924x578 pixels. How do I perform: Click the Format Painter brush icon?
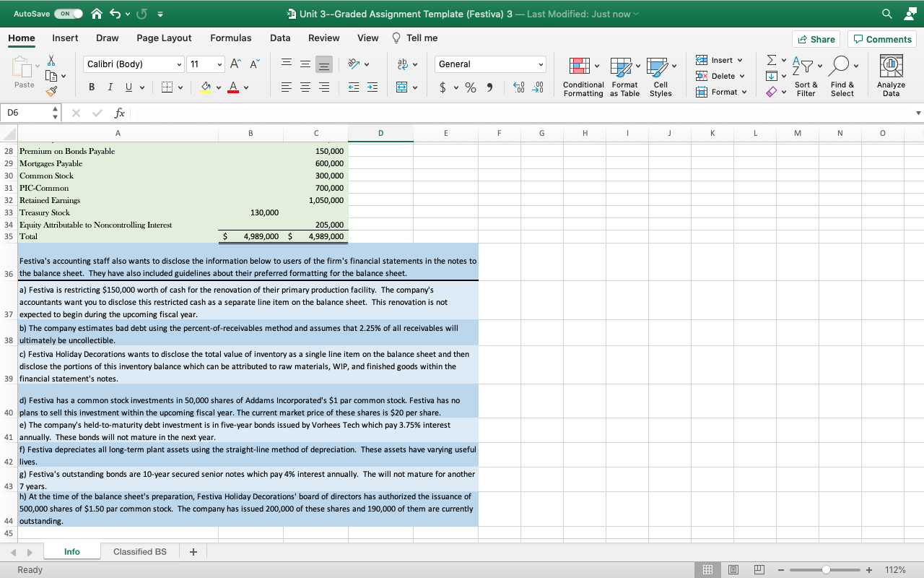[51, 92]
